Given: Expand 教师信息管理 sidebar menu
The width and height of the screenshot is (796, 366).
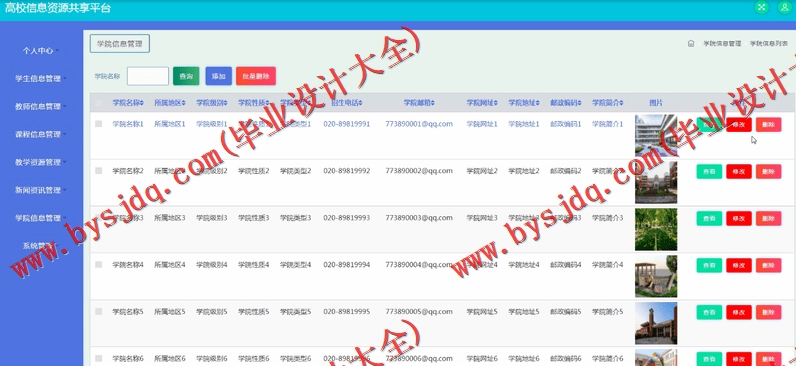Looking at the screenshot, I should (x=41, y=107).
